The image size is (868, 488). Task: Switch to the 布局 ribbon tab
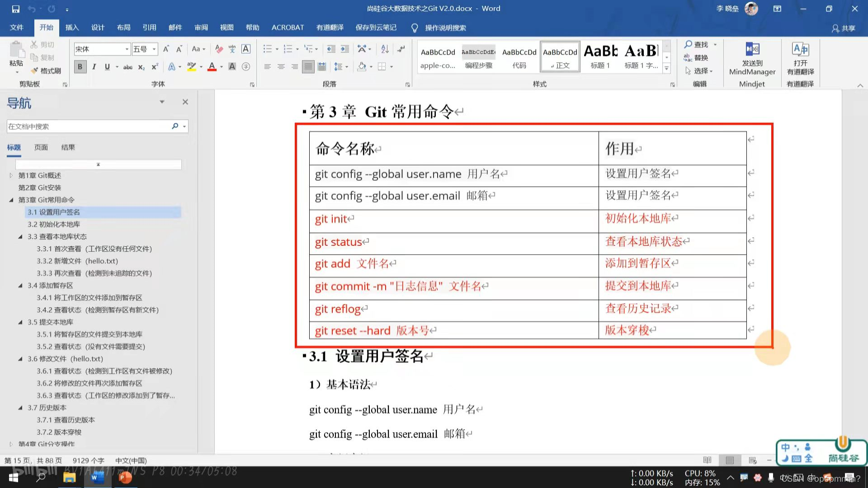click(123, 28)
